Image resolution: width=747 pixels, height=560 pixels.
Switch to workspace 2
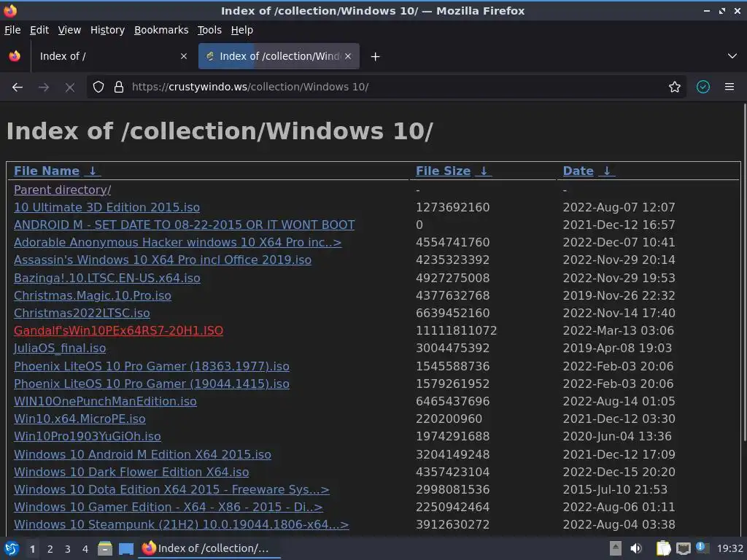tap(50, 549)
